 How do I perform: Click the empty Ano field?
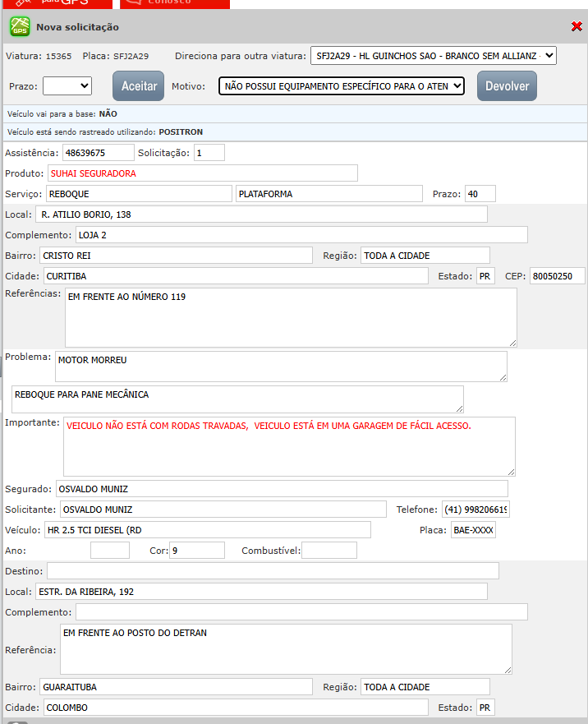pos(110,551)
